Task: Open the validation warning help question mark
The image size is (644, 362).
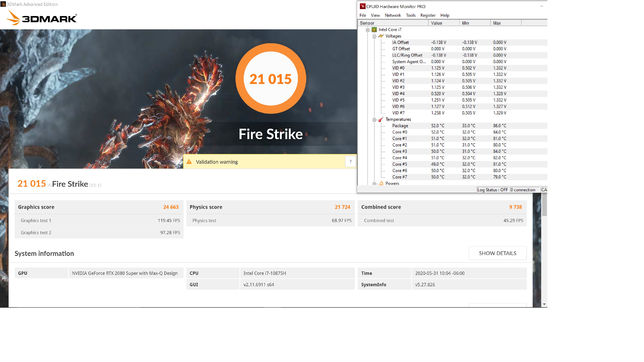Action: [x=350, y=162]
